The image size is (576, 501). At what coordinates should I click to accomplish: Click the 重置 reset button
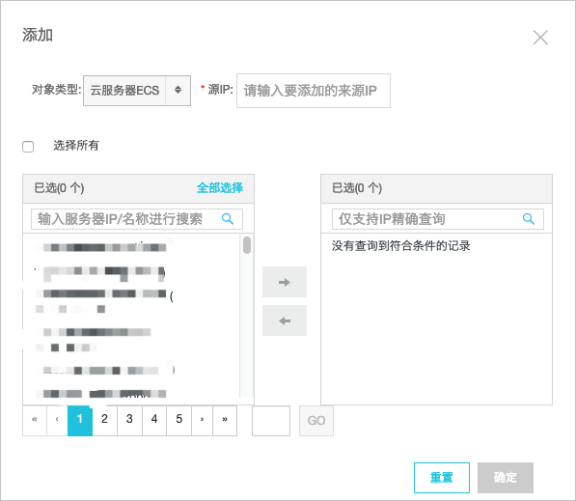[x=442, y=477]
